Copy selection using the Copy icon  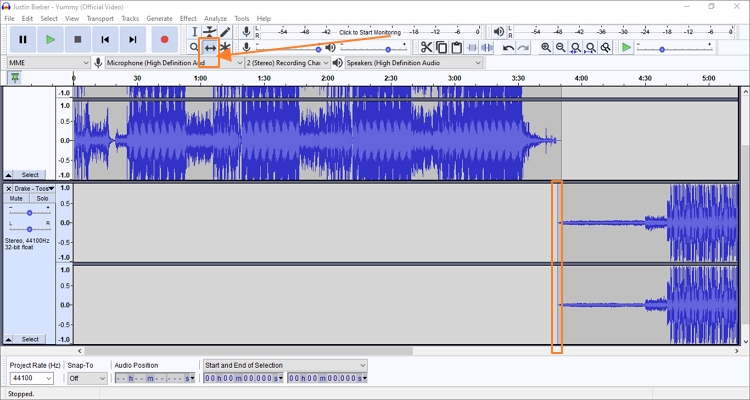441,47
